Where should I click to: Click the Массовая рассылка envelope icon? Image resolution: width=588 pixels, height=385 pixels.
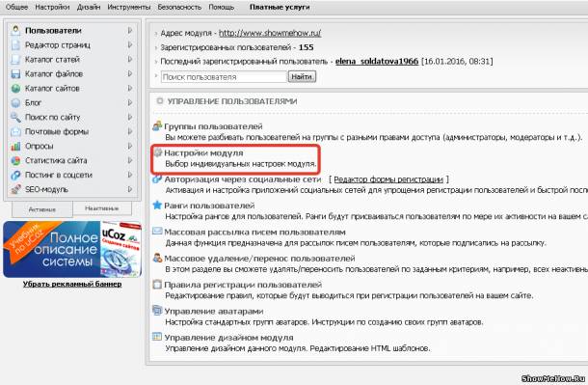click(x=157, y=232)
